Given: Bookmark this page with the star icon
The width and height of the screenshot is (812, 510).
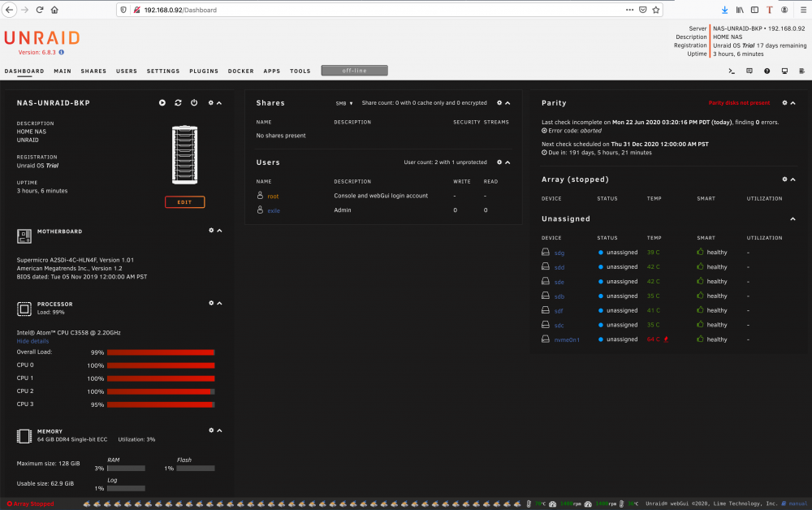Looking at the screenshot, I should coord(655,10).
